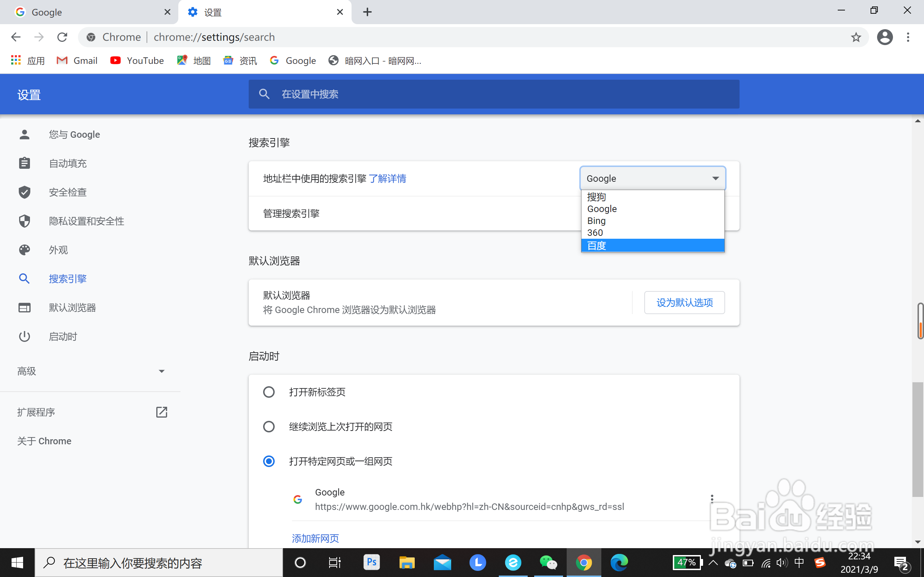Screen dimensions: 924x577
Task: Open the Apps grid bookmark
Action: 16,60
